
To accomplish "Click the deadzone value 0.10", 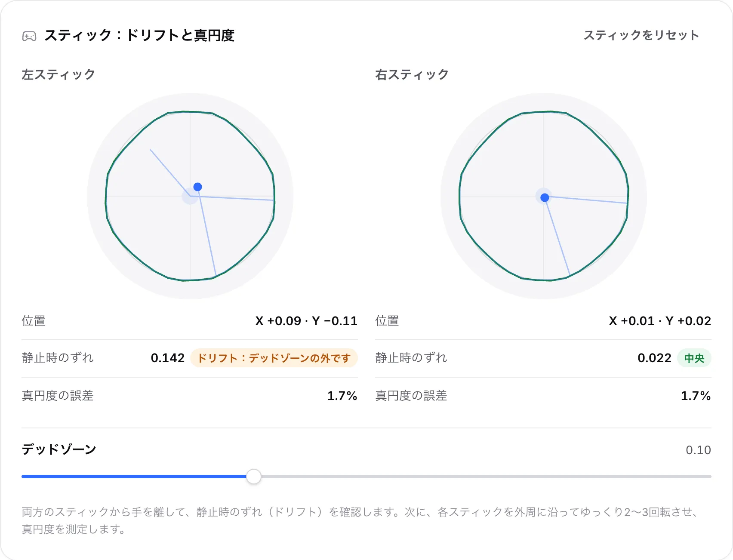I will pyautogui.click(x=698, y=450).
